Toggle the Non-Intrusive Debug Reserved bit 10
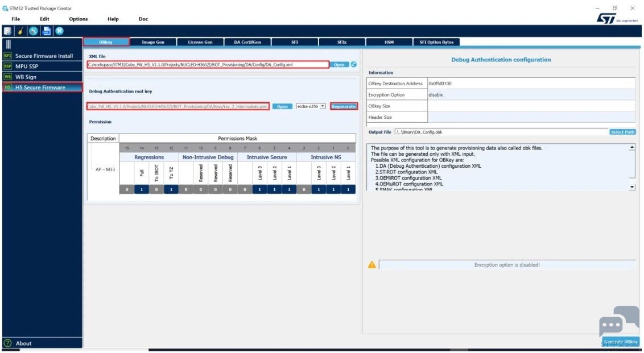The height and width of the screenshot is (353, 644). click(x=201, y=190)
